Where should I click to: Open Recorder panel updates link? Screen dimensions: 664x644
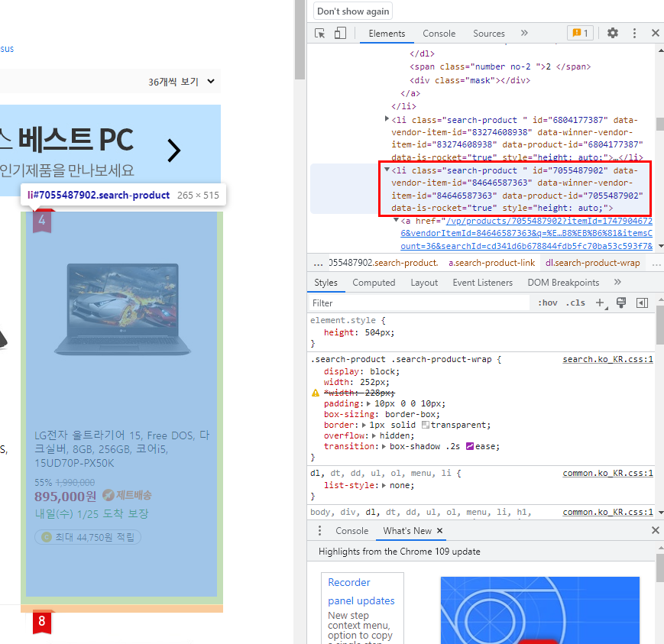[x=361, y=591]
